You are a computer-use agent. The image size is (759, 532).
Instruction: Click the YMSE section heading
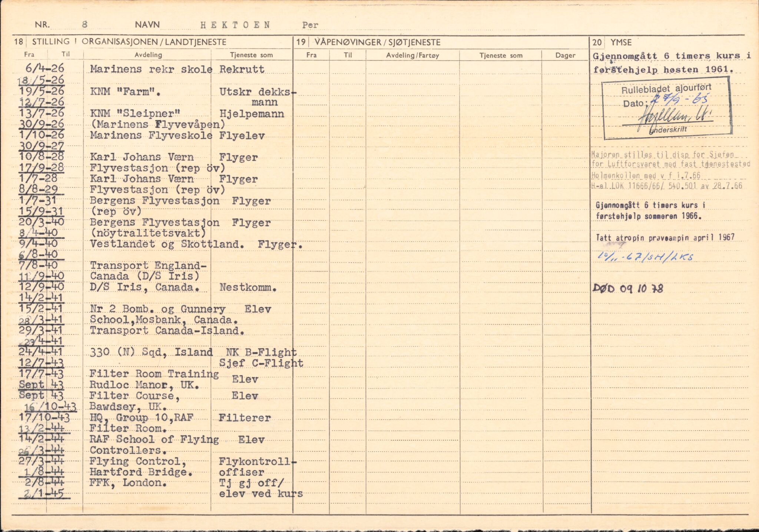(621, 43)
